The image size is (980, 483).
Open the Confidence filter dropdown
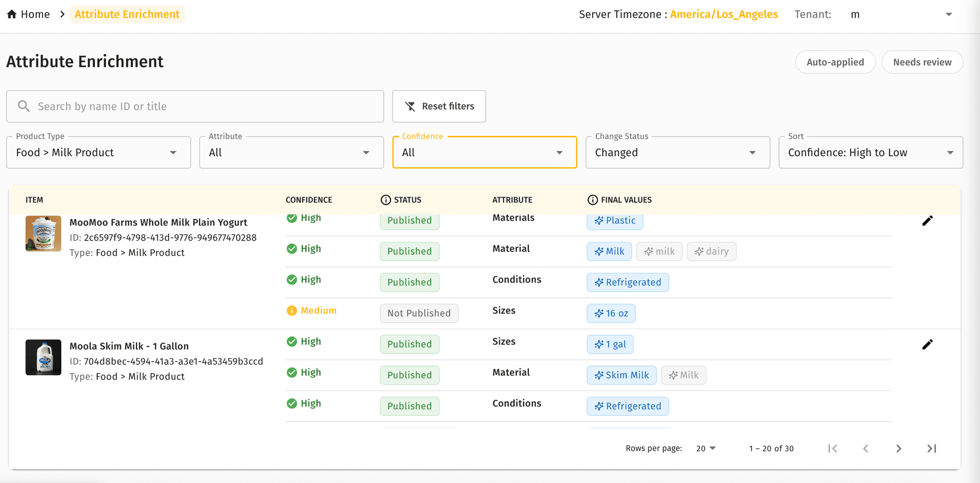(x=485, y=152)
